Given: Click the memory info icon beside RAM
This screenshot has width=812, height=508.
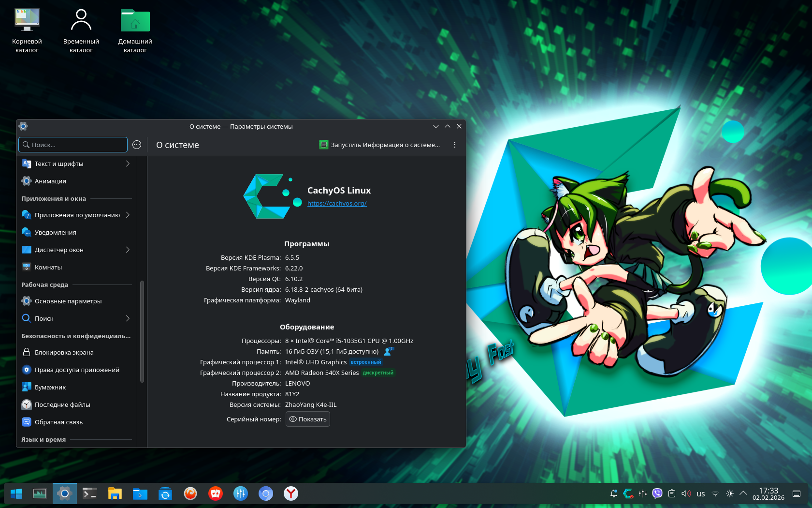Looking at the screenshot, I should [x=389, y=351].
